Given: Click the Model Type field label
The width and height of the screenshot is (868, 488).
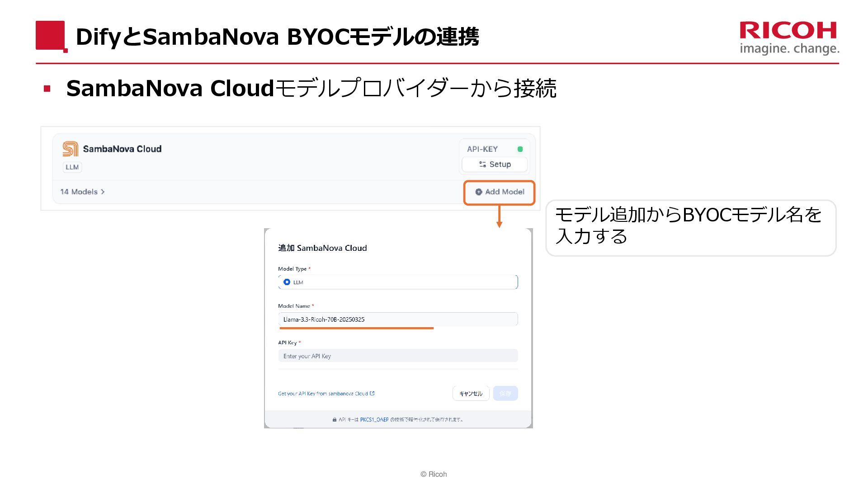Looking at the screenshot, I should pos(292,269).
